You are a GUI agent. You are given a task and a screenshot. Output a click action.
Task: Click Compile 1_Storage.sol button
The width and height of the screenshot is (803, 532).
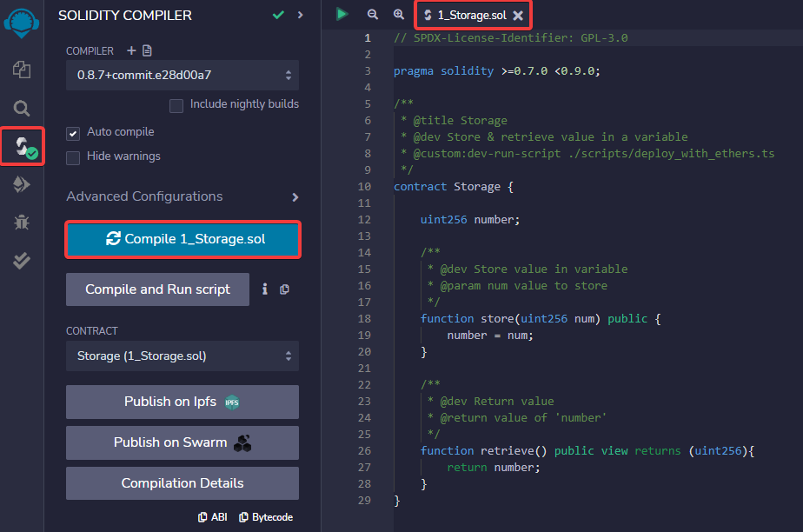pos(183,239)
